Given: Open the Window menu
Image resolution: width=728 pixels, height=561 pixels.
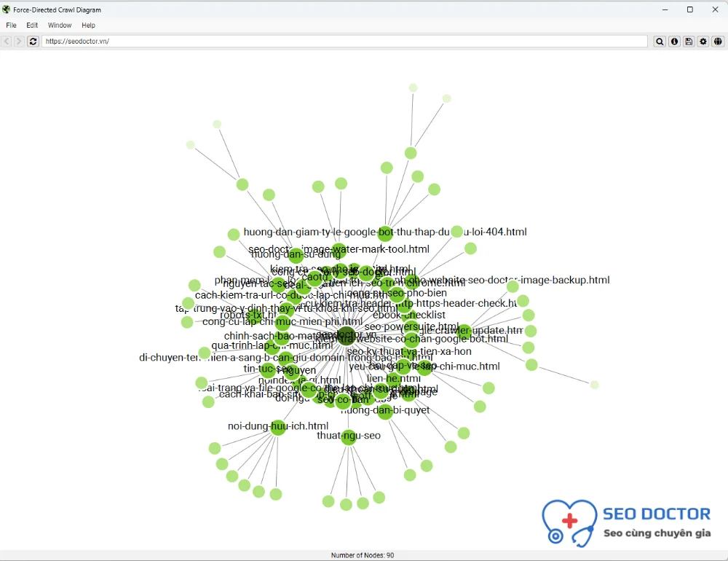Looking at the screenshot, I should point(60,25).
